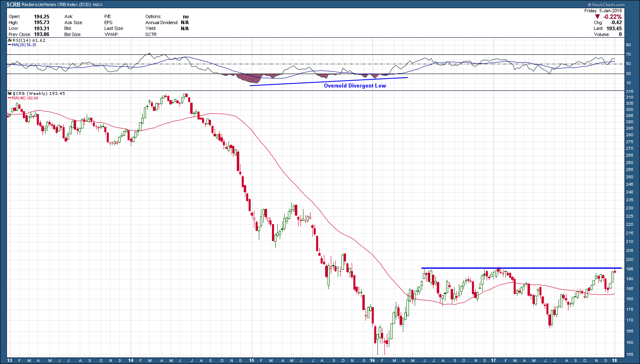Click the 315 price axis label
Image resolution: width=640 pixels, height=364 pixels.
[629, 91]
